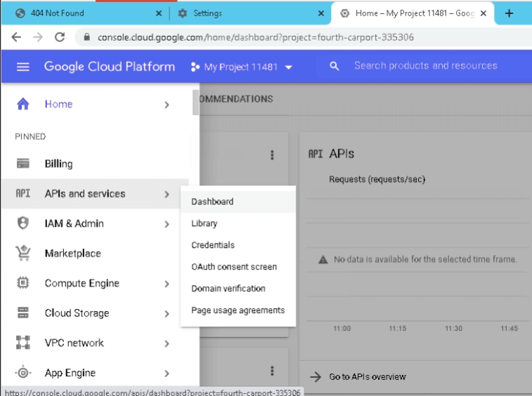Click the browser address bar URL
532x396 pixels.
point(256,37)
